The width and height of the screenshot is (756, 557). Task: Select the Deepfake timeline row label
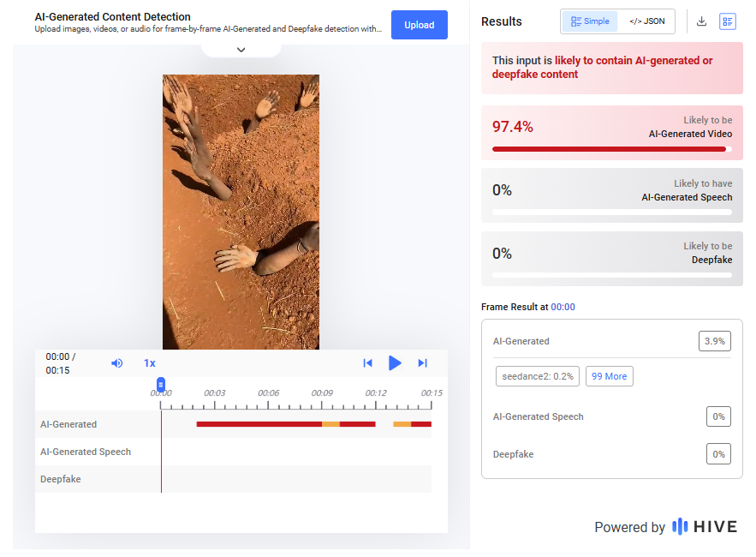(60, 479)
